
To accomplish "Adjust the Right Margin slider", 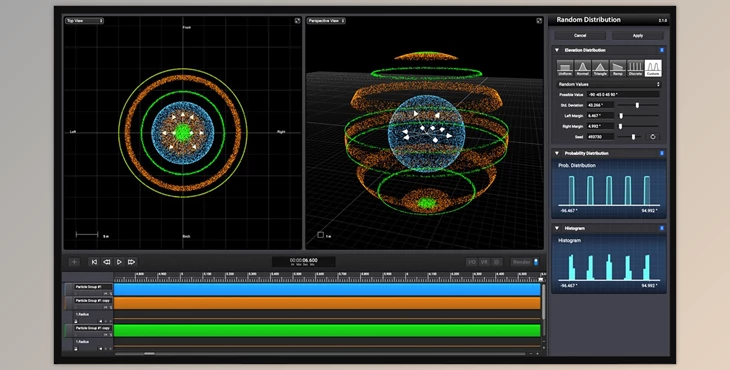I will [621, 126].
